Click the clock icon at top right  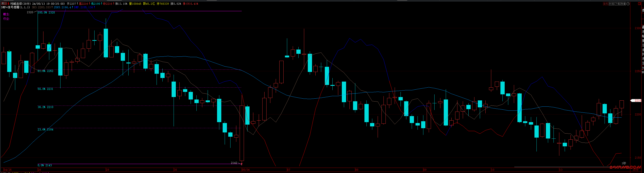pos(628,4)
